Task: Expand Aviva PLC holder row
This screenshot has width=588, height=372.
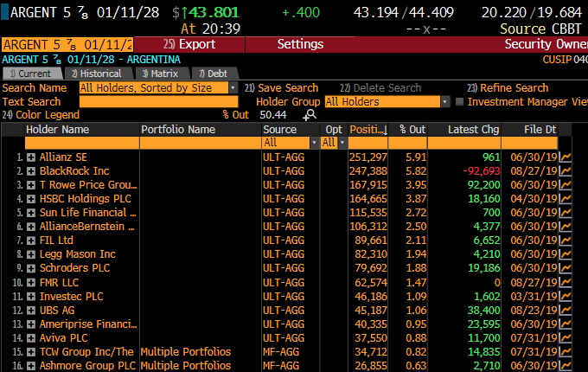Action: click(31, 338)
